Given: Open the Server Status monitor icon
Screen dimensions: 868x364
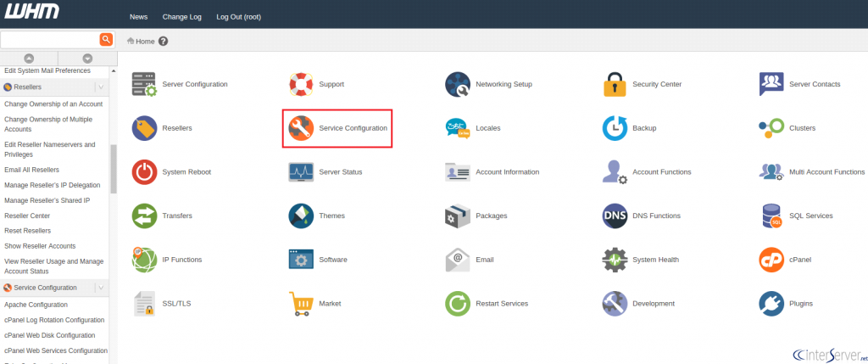Looking at the screenshot, I should pos(301,171).
